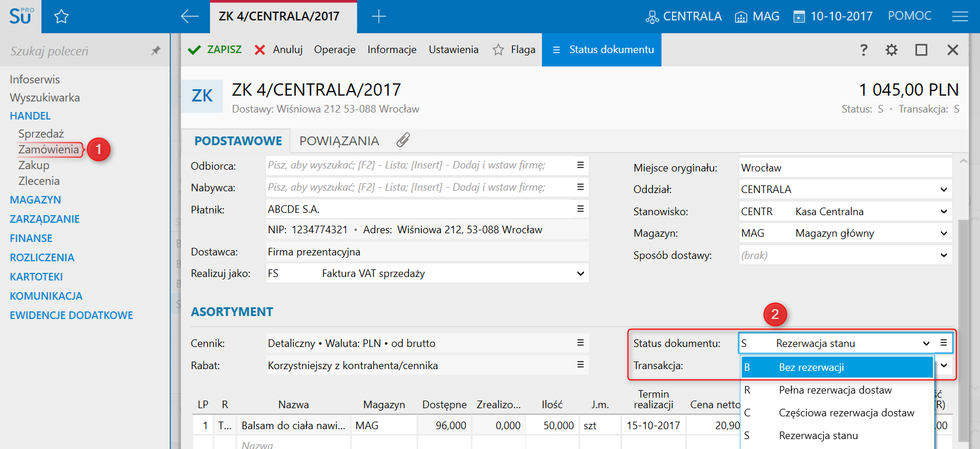Screen dimensions: 980x449
Task: Pin the command search panel
Action: point(155,51)
